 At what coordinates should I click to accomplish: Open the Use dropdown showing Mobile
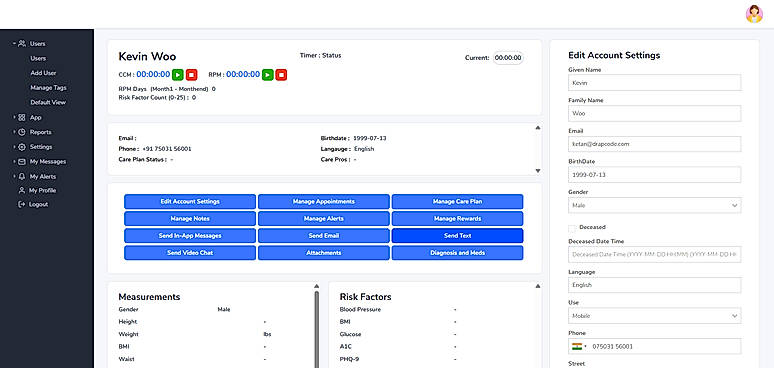(655, 316)
